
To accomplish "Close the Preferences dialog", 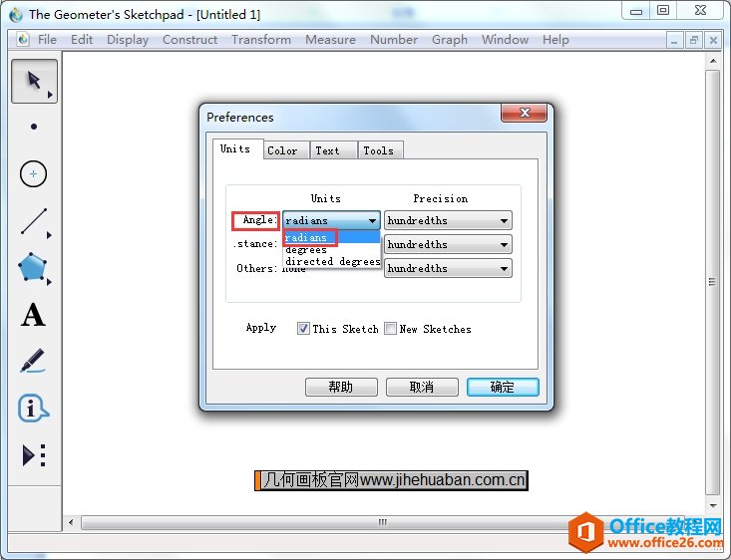I will point(525,113).
